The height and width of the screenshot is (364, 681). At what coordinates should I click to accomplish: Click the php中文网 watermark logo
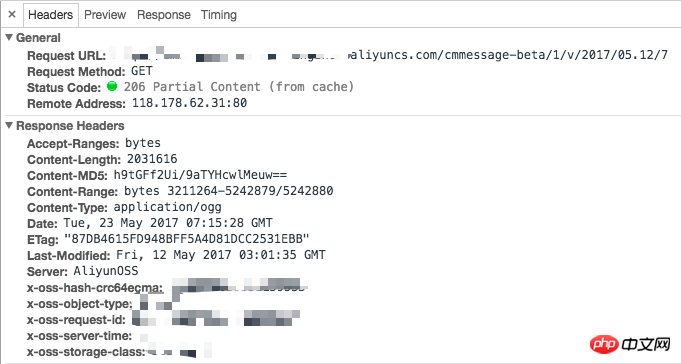(630, 345)
